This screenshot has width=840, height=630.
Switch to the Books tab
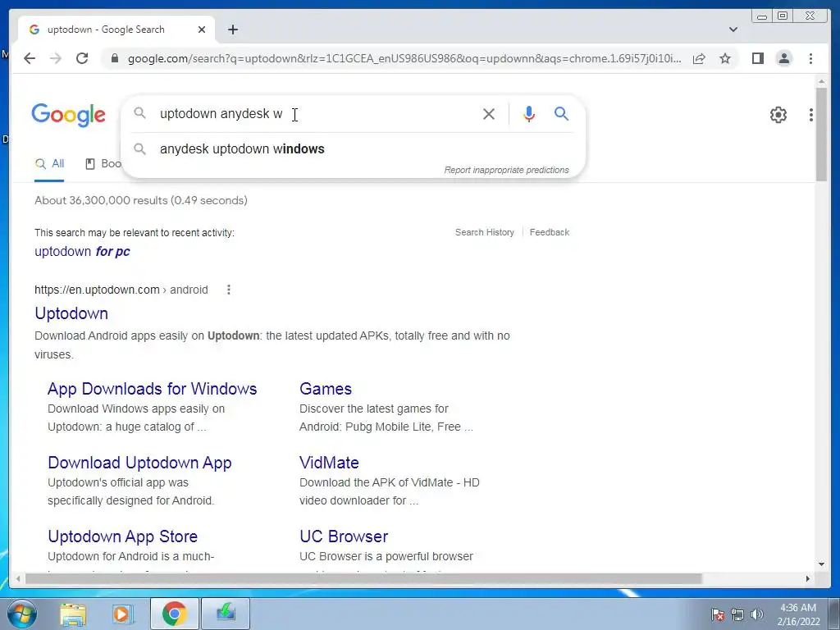(104, 163)
